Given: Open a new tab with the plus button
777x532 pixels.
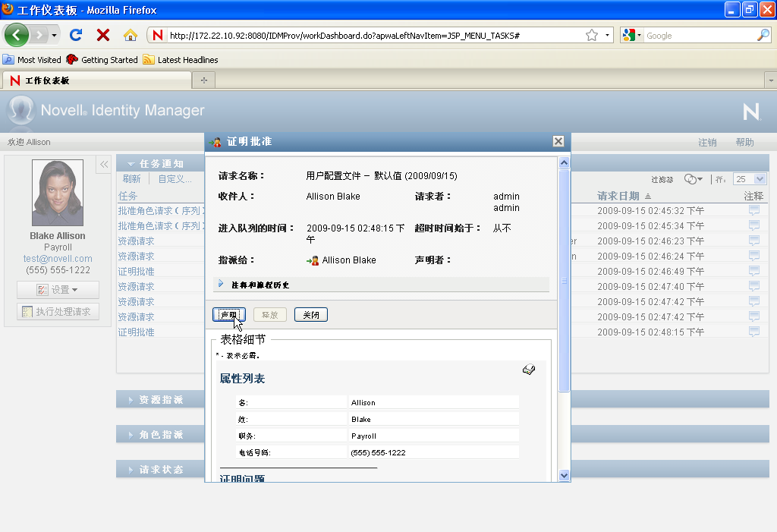Looking at the screenshot, I should pyautogui.click(x=203, y=80).
